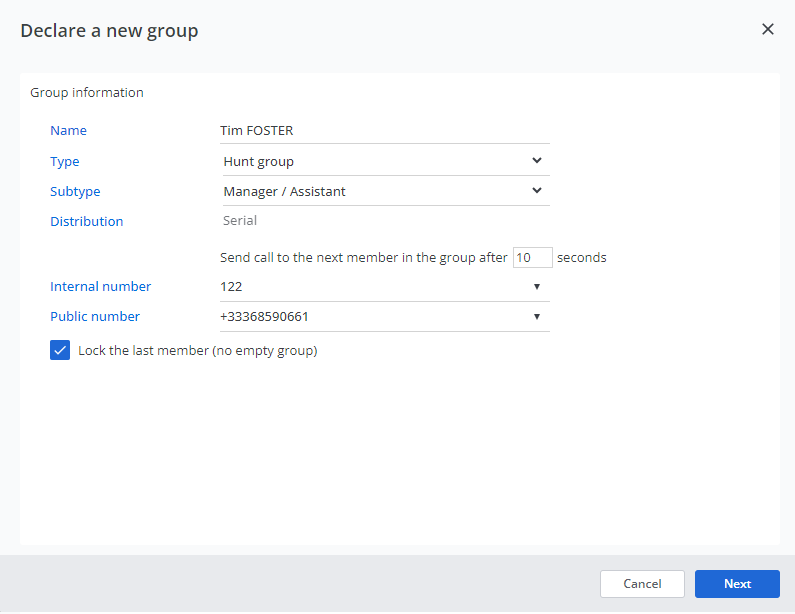Click the blue Public number label
The height and width of the screenshot is (614, 795).
(95, 317)
